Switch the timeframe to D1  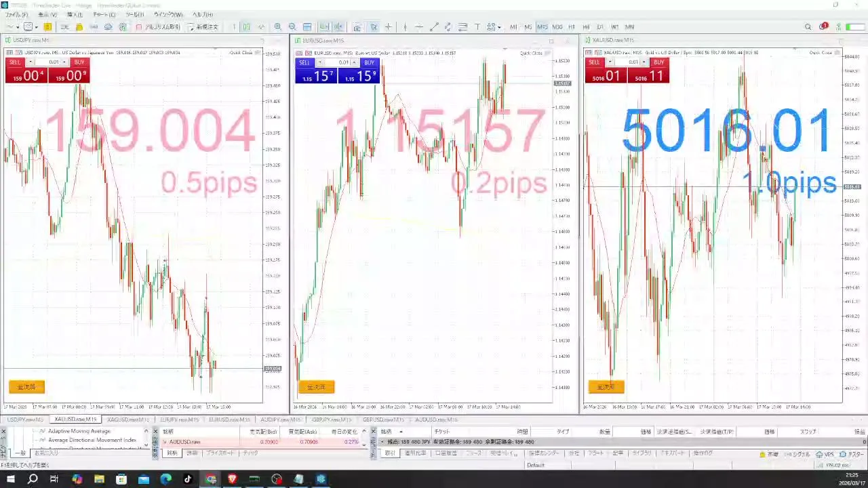point(600,27)
